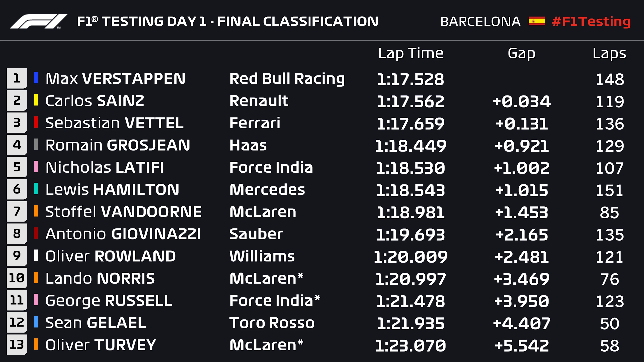Click Mercedes teal team color bar
Screen dimensions: 644x362
pos(36,189)
